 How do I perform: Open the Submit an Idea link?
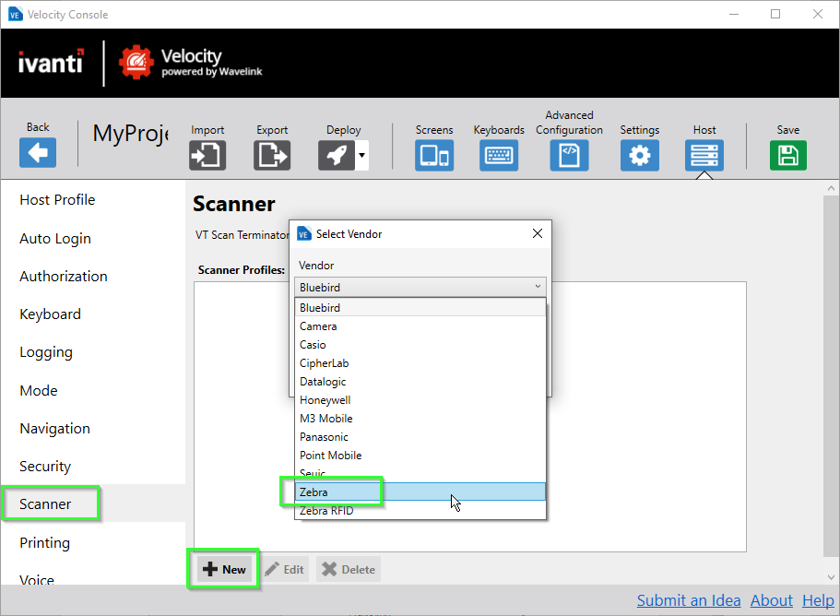click(688, 600)
